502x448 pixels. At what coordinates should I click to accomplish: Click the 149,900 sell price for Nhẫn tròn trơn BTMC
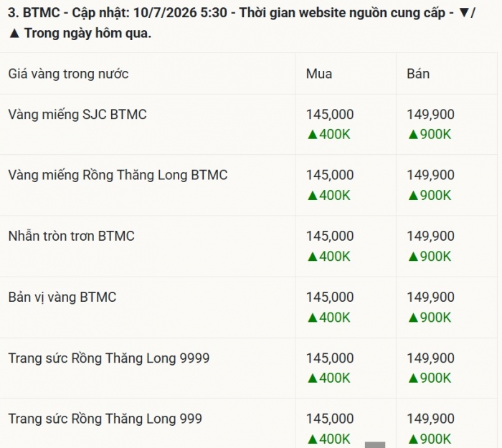pyautogui.click(x=430, y=236)
